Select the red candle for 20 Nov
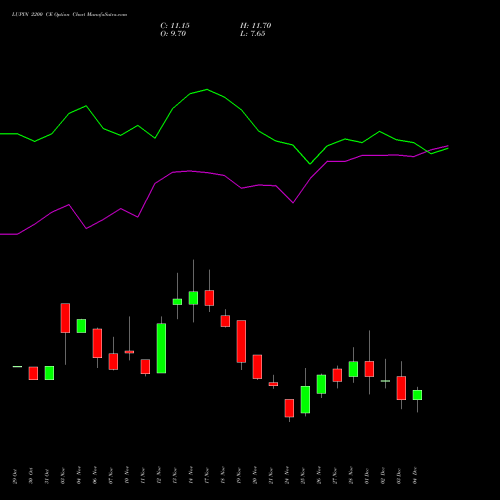This screenshot has height=500, width=500. coord(257,367)
